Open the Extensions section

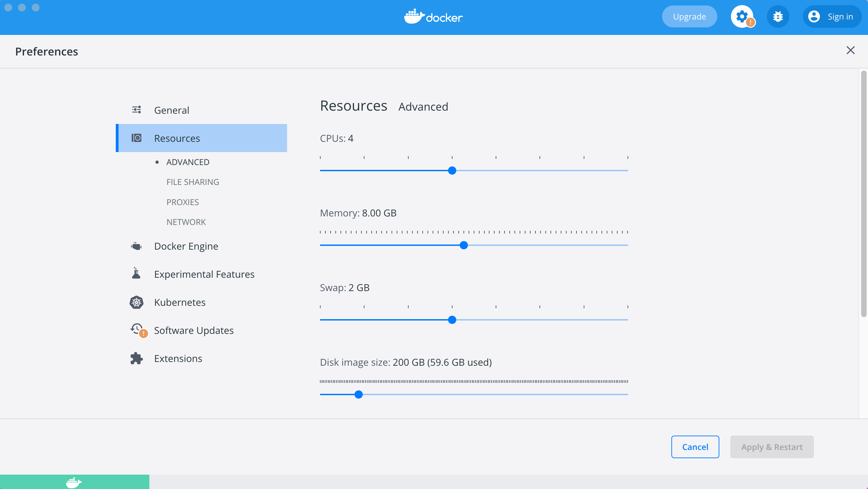click(201, 359)
